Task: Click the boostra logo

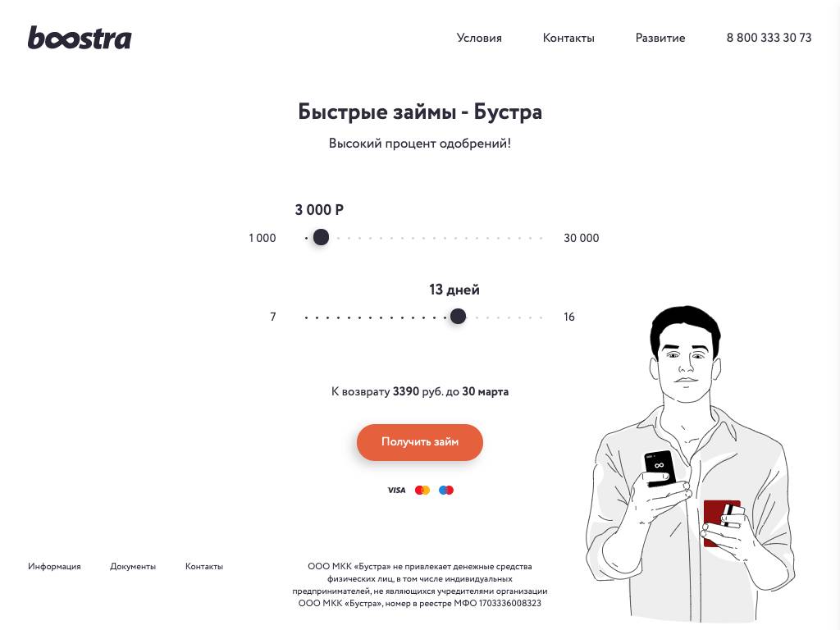Action: pyautogui.click(x=80, y=38)
